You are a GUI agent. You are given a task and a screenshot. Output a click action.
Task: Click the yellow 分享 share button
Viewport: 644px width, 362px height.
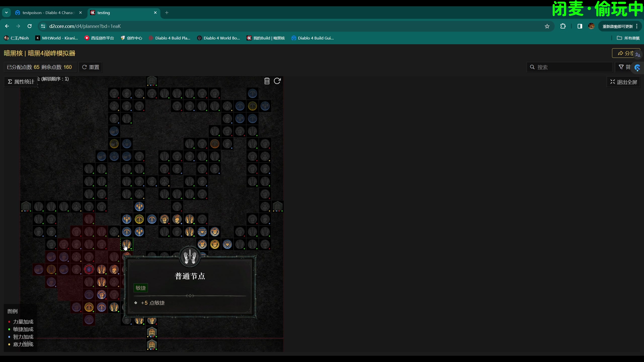click(626, 53)
